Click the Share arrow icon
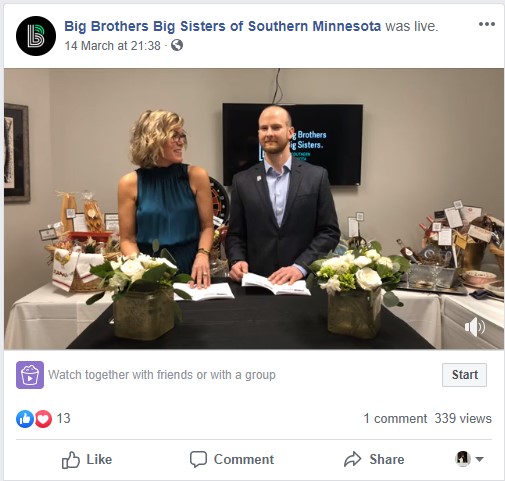 tap(352, 459)
